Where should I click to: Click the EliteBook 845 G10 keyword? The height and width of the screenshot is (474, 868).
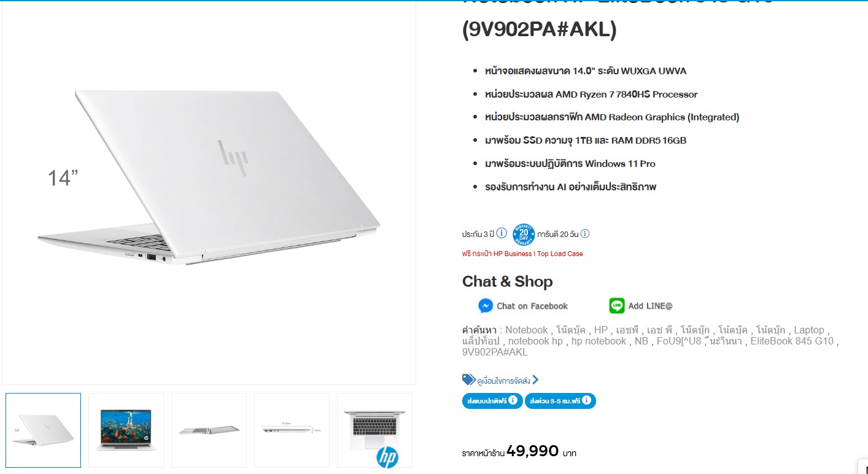click(792, 341)
